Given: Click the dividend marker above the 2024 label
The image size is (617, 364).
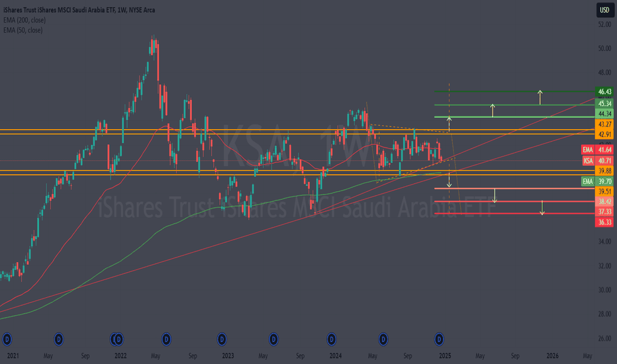Looking at the screenshot, I should [331, 339].
